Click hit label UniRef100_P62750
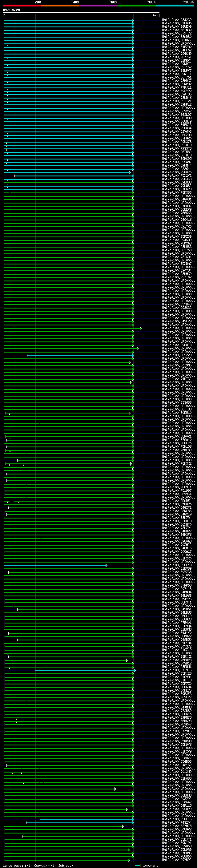This screenshot has width=197, height=868. [177, 250]
